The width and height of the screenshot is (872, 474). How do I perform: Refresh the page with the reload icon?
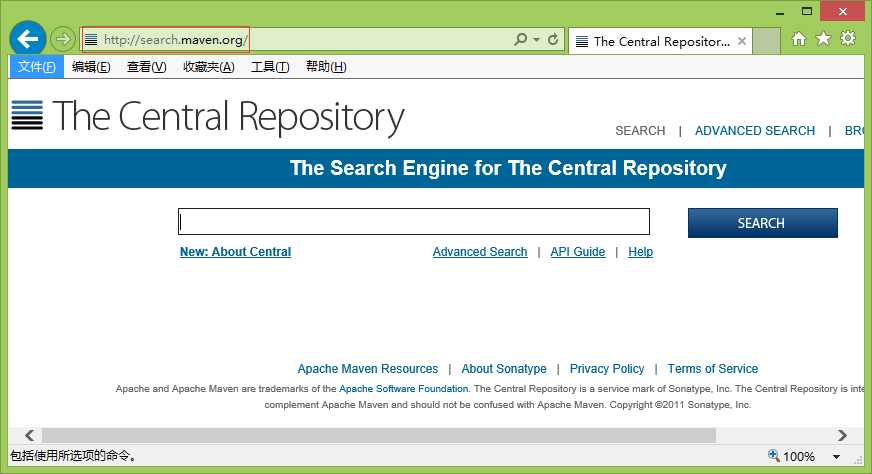553,40
